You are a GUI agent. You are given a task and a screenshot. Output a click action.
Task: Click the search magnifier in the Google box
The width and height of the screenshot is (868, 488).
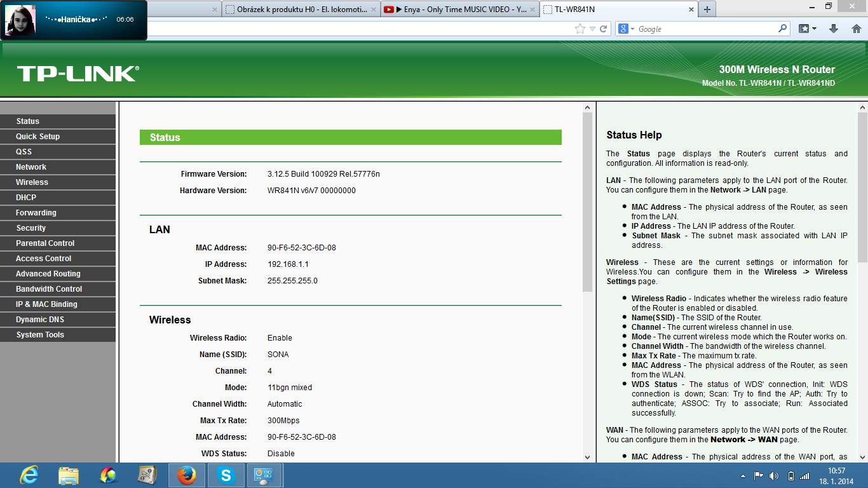point(782,29)
